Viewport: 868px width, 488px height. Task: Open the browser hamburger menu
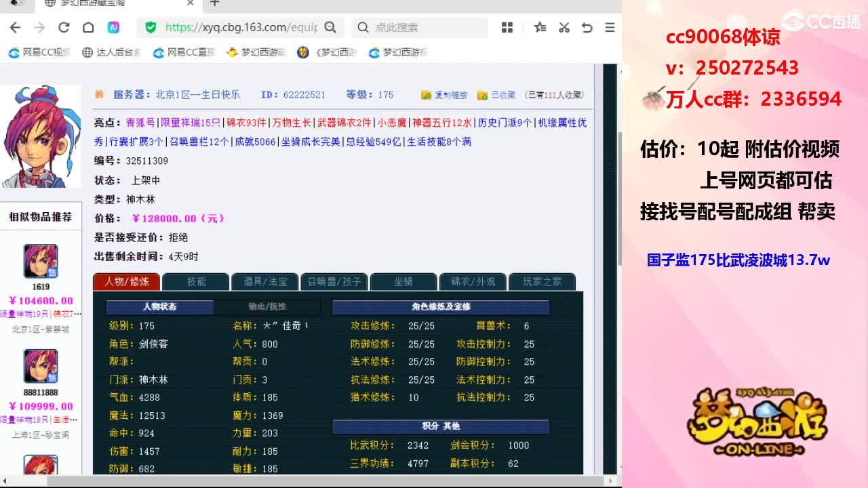610,27
